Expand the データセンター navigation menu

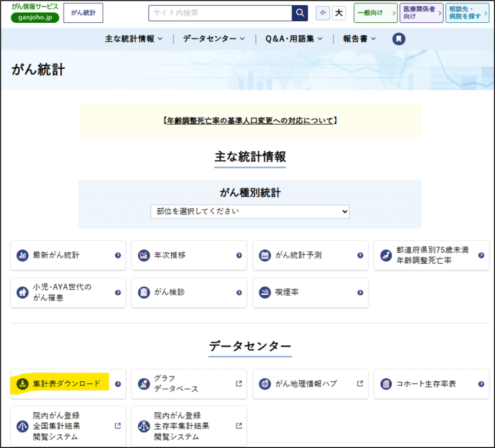(x=214, y=39)
